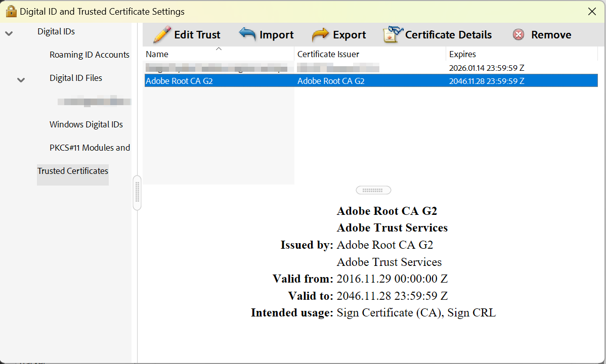Import a certificate with the blue arrow icon
Viewport: 606px width, 364px height.
click(247, 34)
